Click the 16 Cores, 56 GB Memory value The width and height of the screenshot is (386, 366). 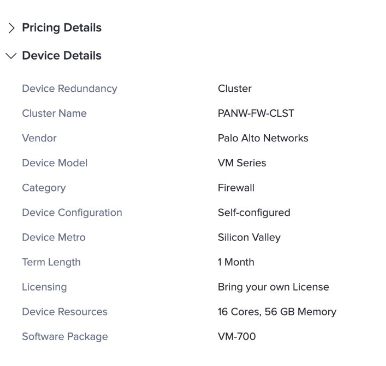[x=277, y=312]
